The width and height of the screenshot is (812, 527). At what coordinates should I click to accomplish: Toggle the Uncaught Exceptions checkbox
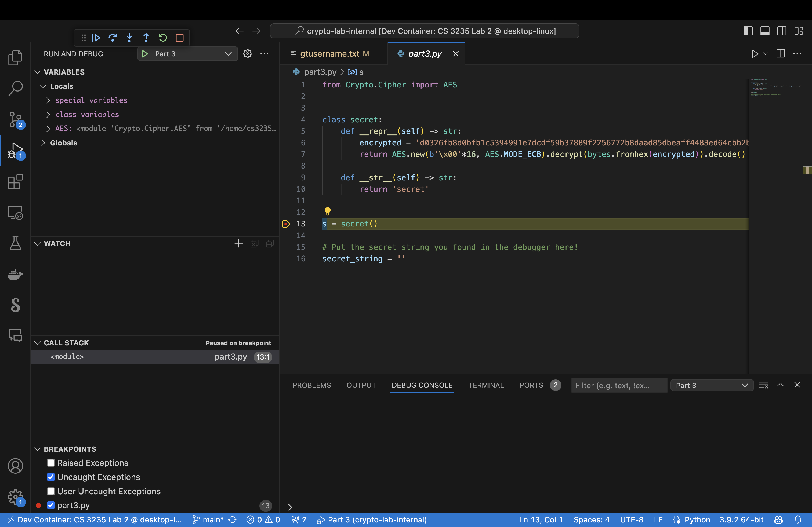click(50, 477)
